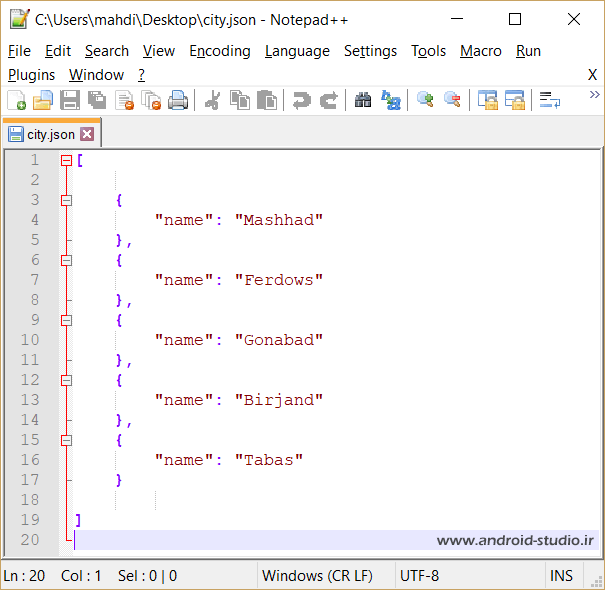Viewport: 605px width, 590px height.
Task: Click the Open file folder icon
Action: pyautogui.click(x=43, y=100)
